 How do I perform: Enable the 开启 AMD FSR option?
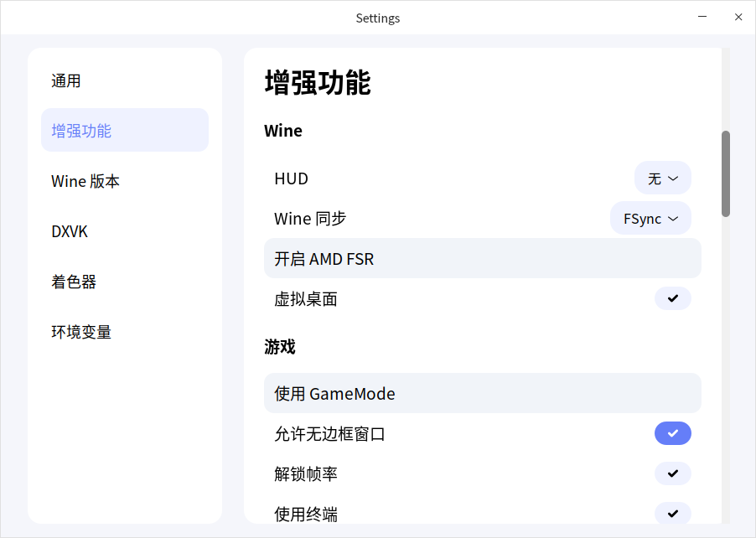482,258
